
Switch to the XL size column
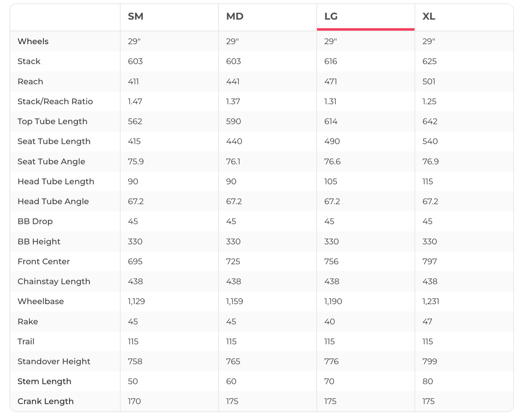[x=429, y=17]
